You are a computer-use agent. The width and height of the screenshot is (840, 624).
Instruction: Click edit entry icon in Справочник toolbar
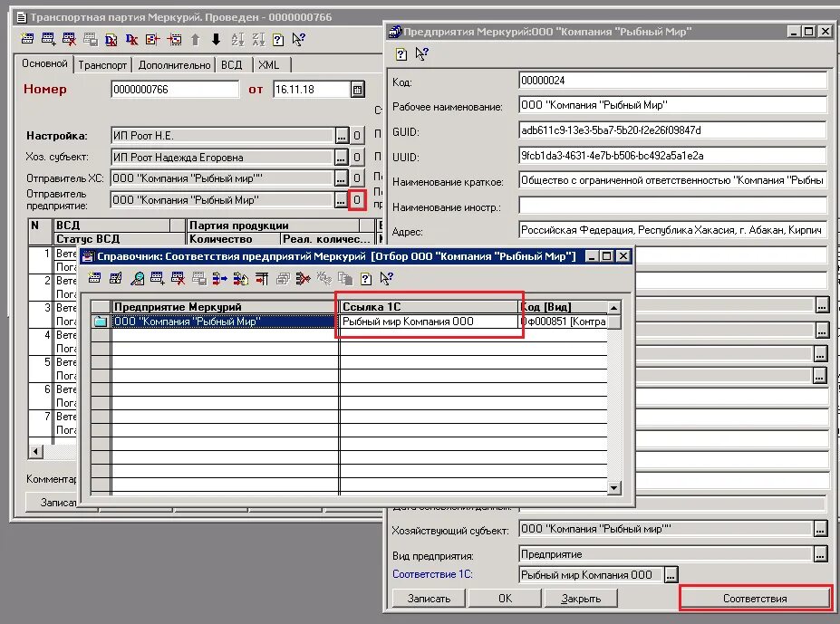[116, 278]
